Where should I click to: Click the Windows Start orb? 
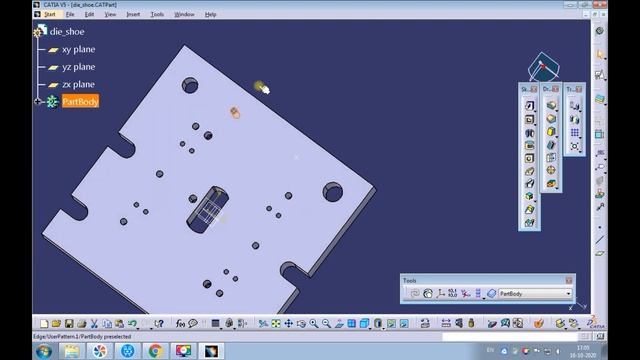click(44, 351)
